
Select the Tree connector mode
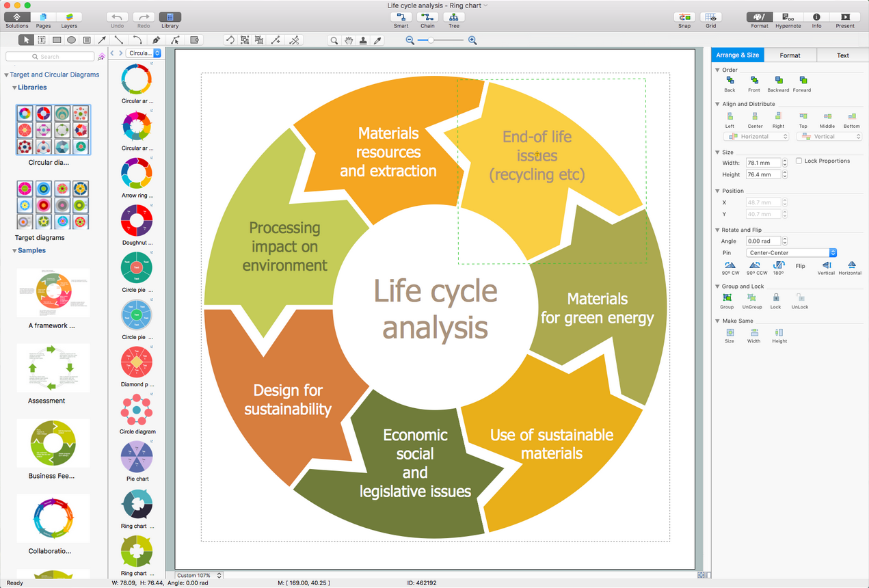pos(454,17)
